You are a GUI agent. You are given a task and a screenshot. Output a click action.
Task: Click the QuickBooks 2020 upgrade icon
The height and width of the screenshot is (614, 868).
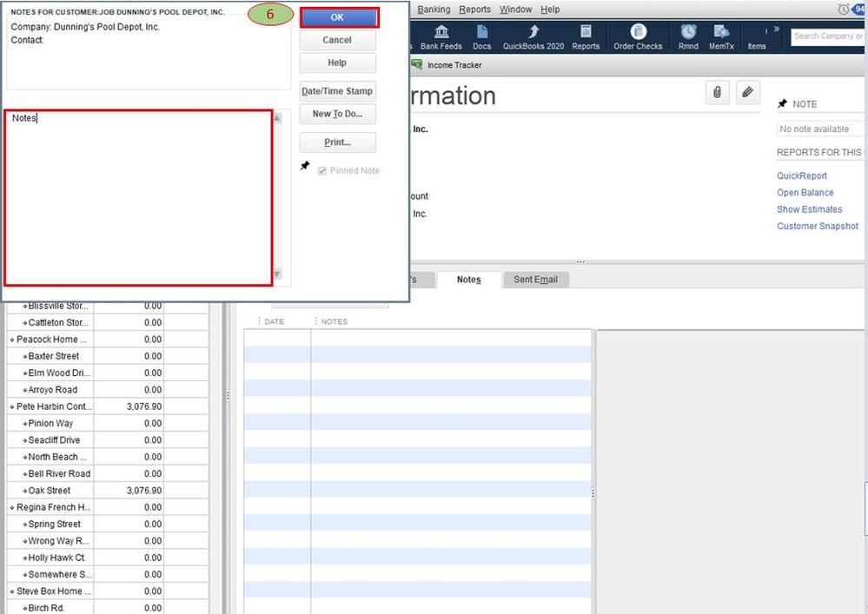[x=533, y=37]
